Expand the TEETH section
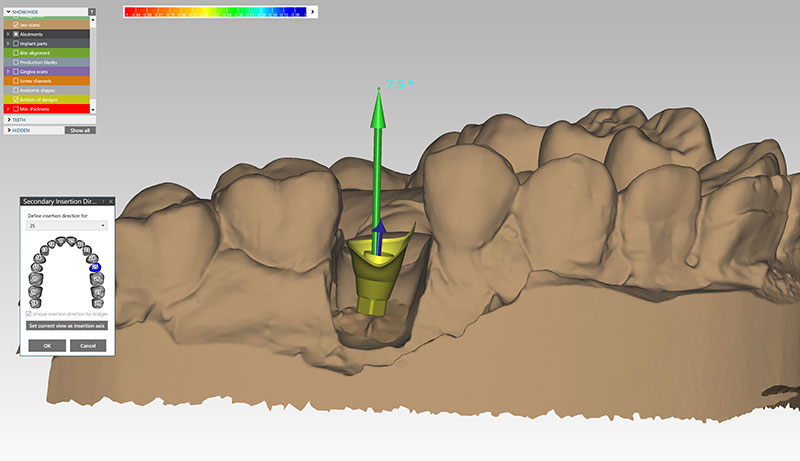800x461 pixels. point(9,119)
